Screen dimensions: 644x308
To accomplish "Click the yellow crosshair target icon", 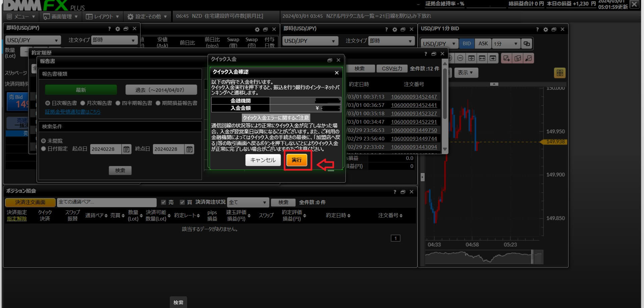I will (559, 73).
